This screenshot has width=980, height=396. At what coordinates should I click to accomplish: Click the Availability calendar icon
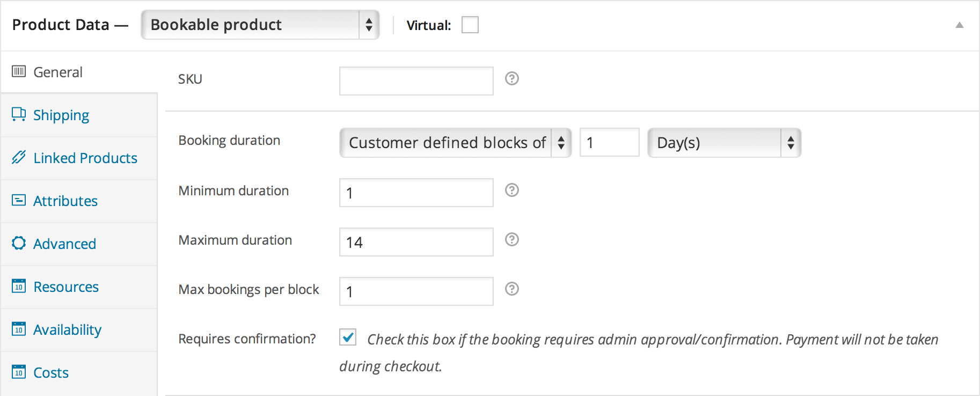tap(19, 329)
